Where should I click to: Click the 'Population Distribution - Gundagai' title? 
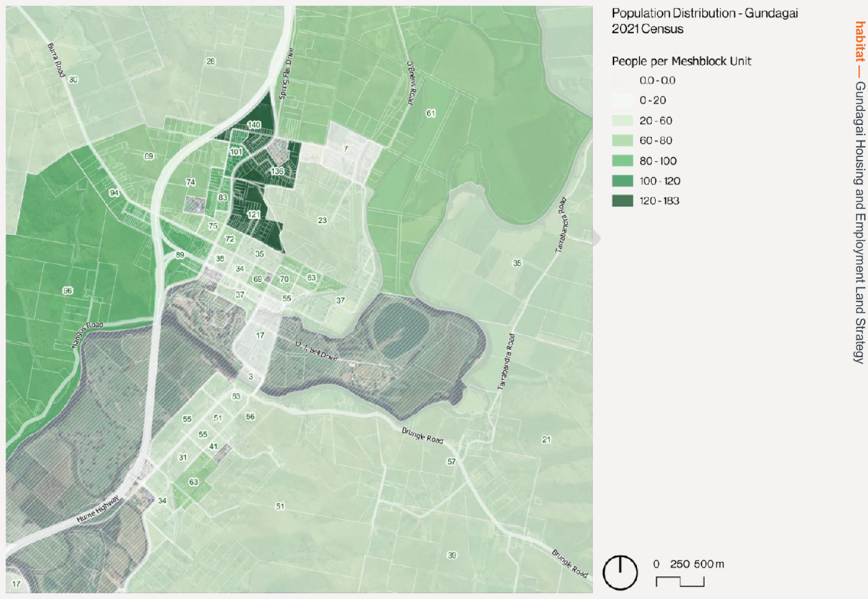pyautogui.click(x=705, y=13)
